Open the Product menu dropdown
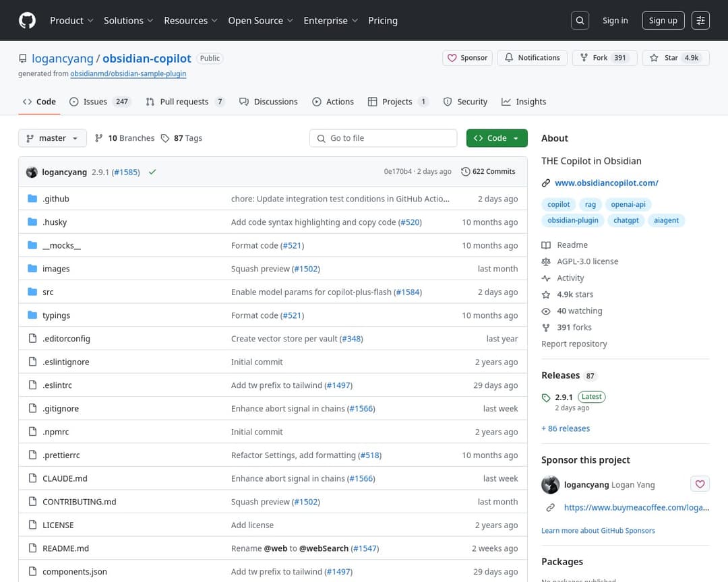Screen dimensions: 728x582 [71, 20]
